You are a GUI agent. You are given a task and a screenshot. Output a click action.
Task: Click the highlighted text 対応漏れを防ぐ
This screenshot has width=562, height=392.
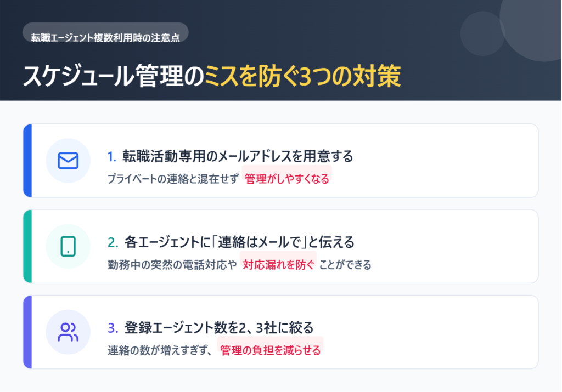279,265
